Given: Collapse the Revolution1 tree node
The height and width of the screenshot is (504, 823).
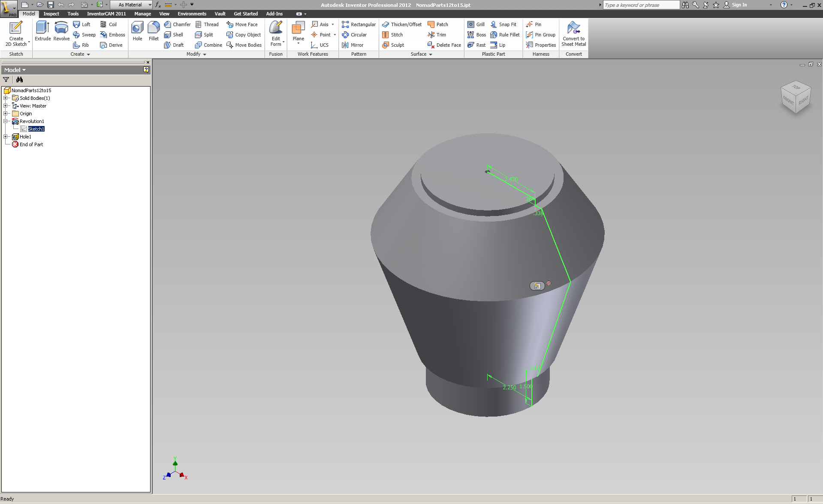Looking at the screenshot, I should (x=6, y=121).
